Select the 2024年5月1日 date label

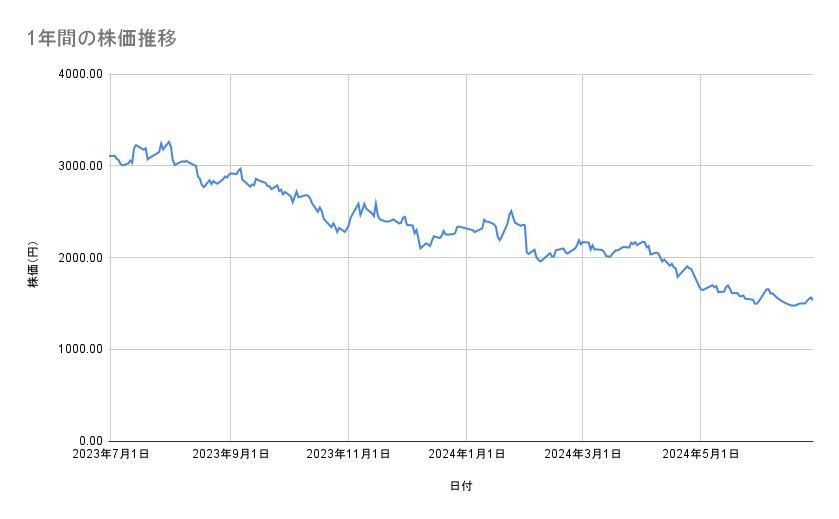click(x=701, y=455)
